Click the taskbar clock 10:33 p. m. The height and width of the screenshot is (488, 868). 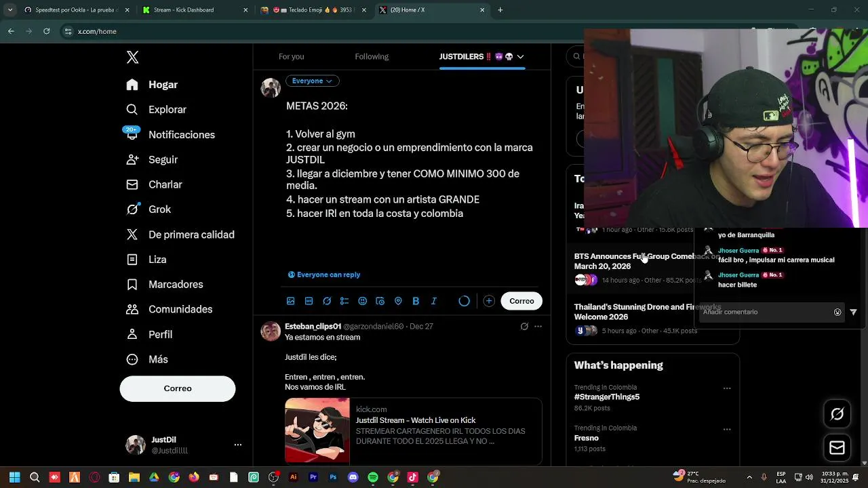click(835, 477)
